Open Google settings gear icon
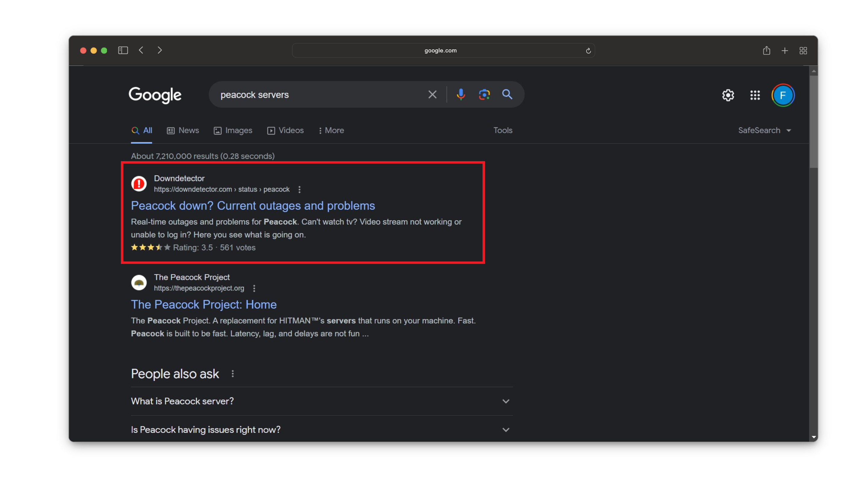Image resolution: width=868 pixels, height=488 pixels. pos(728,95)
